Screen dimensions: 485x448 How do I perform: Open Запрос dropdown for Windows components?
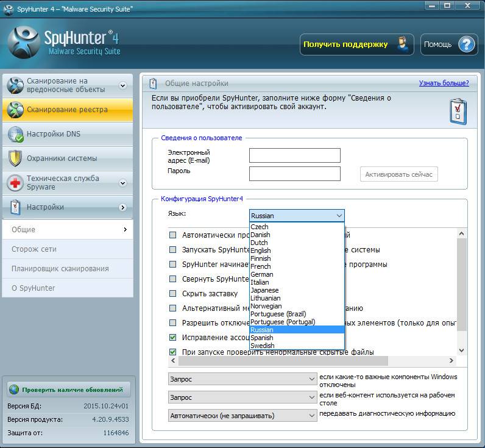[x=242, y=379]
